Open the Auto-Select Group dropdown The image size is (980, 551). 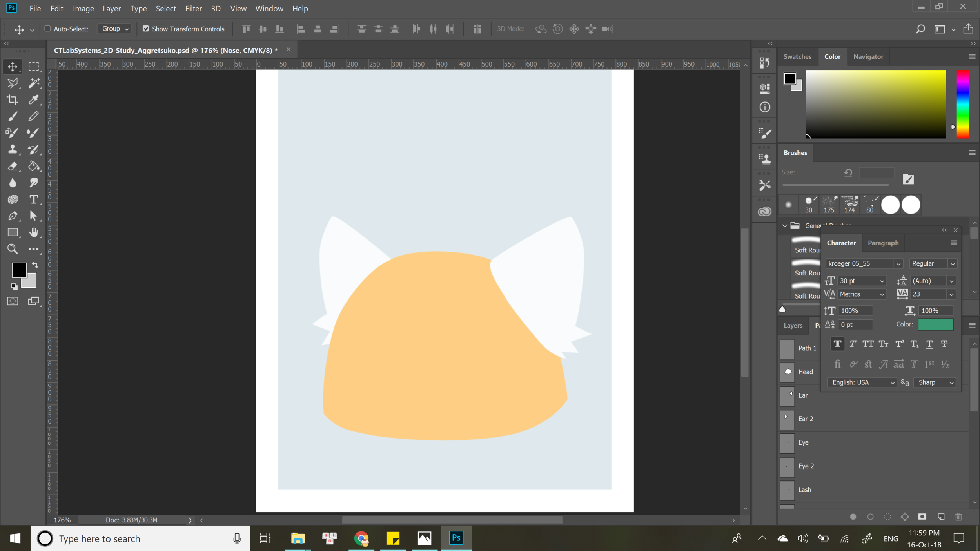coord(114,29)
